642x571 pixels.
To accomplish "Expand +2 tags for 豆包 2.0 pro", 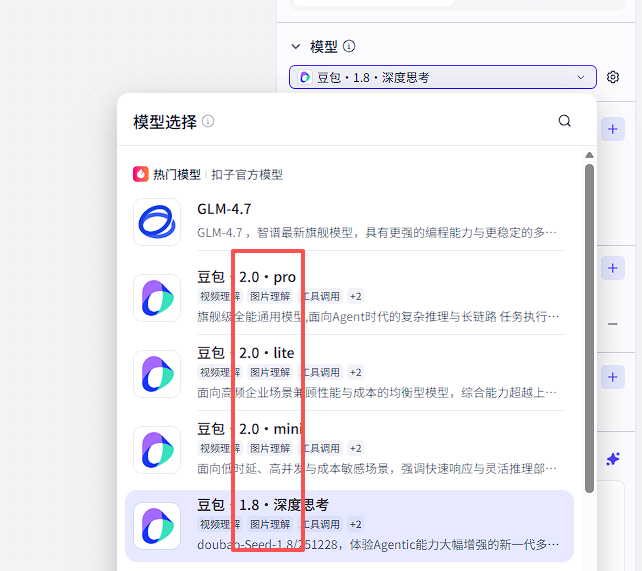I will pos(355,296).
